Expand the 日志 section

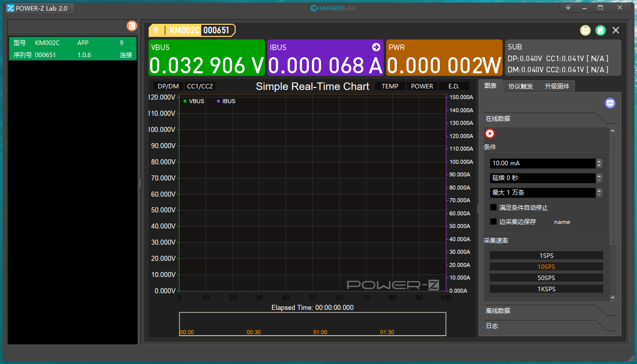pyautogui.click(x=492, y=326)
